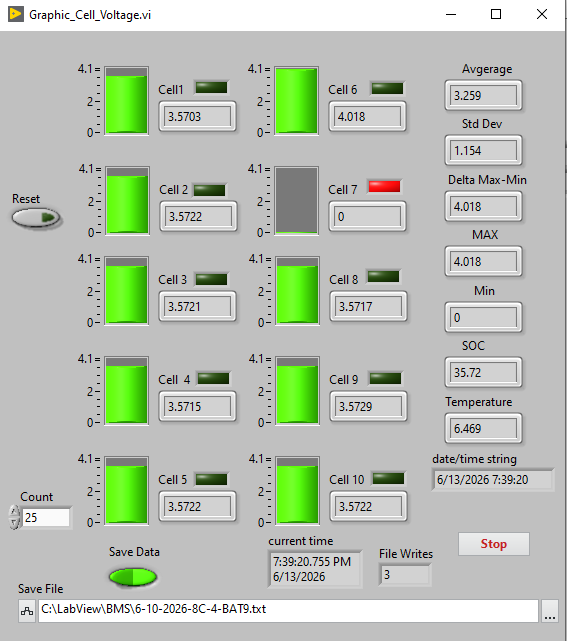Screen dimensions: 567x641
Task: Click the red Cell 7 alarm LED
Action: 384,186
